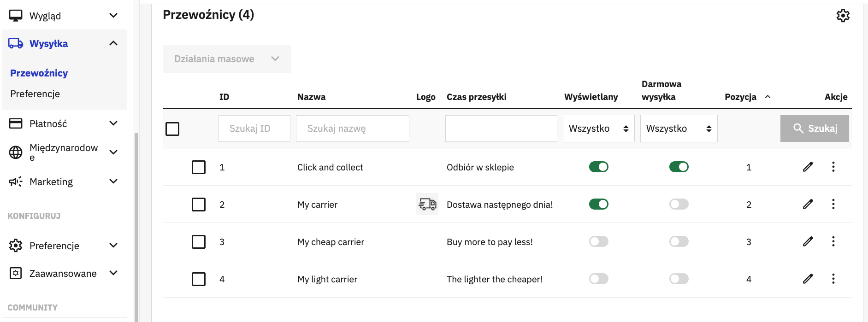Open the Działania masowe dropdown

[x=227, y=59]
